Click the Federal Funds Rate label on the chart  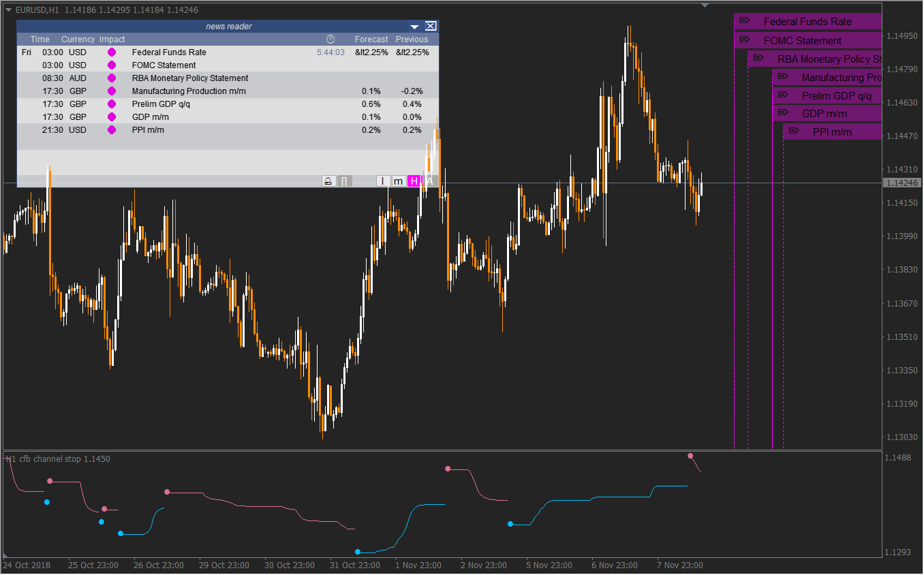click(x=807, y=22)
